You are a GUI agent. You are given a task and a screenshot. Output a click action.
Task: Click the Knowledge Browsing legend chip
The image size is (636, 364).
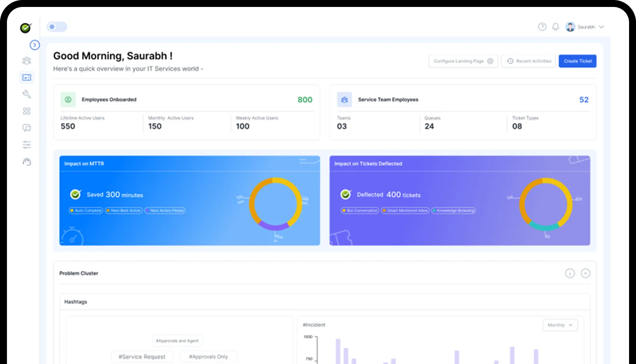pyautogui.click(x=453, y=211)
